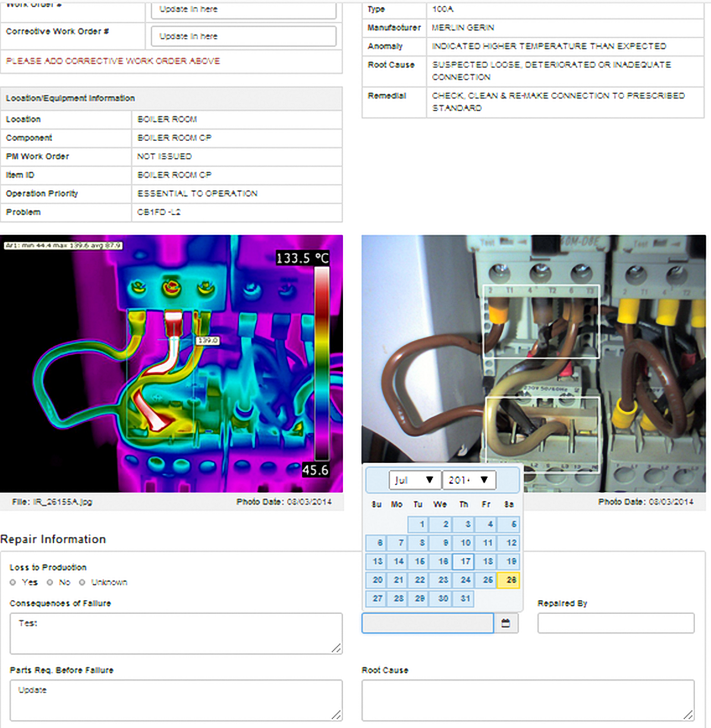The height and width of the screenshot is (728, 711).
Task: Click the Photo Date under the thermal image
Action: pyautogui.click(x=284, y=502)
